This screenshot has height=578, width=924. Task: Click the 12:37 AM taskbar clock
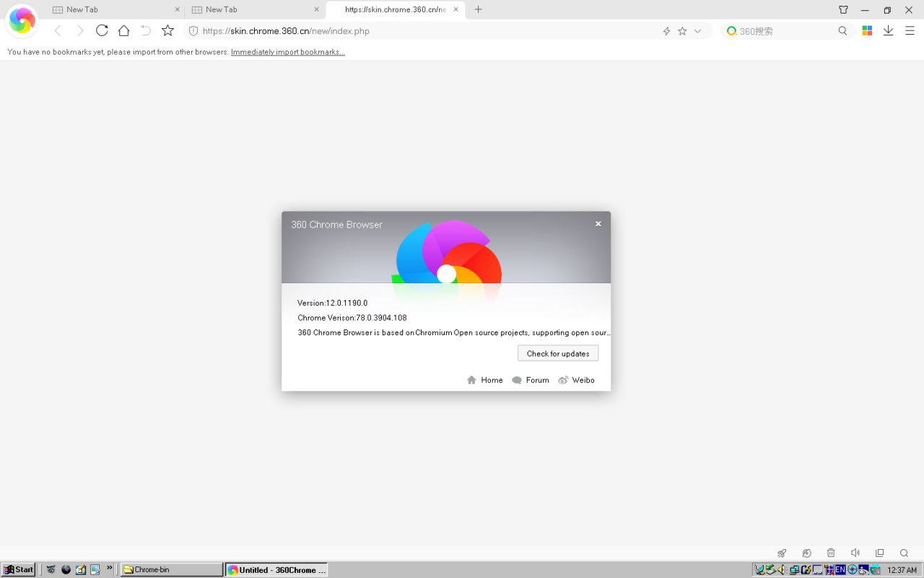[x=902, y=570]
